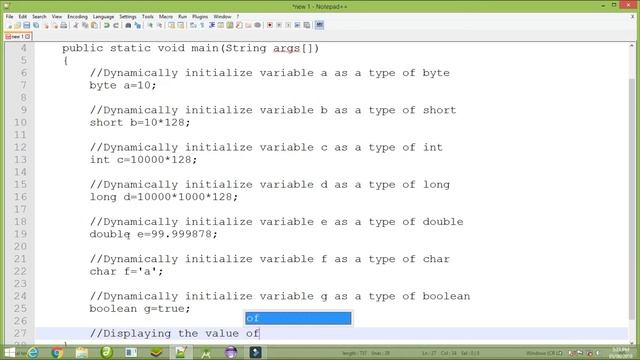The image size is (640, 360).
Task: Click the Paste clipboard toolbar icon
Action: tap(94, 25)
